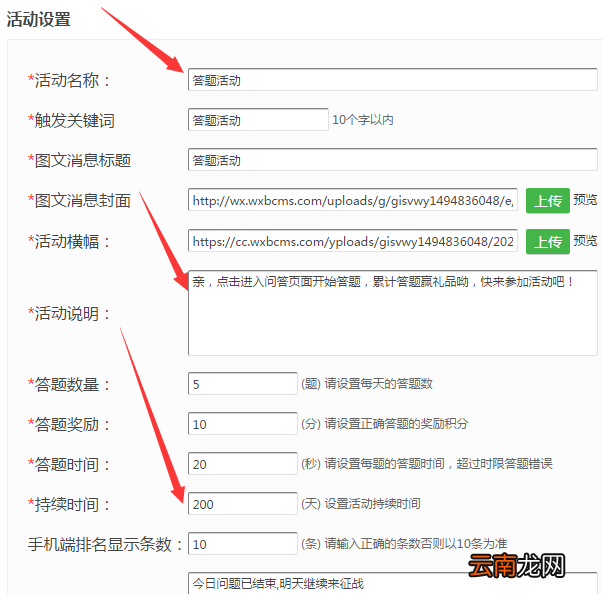Image resolution: width=602 pixels, height=594 pixels.
Task: Focus the 触发关键词 text box
Action: tap(258, 120)
